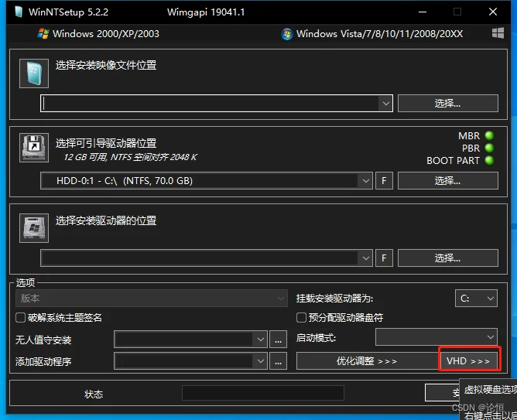The image size is (517, 420).
Task: Click the 12 GB 可用 NTFS drive info text
Action: [130, 157]
